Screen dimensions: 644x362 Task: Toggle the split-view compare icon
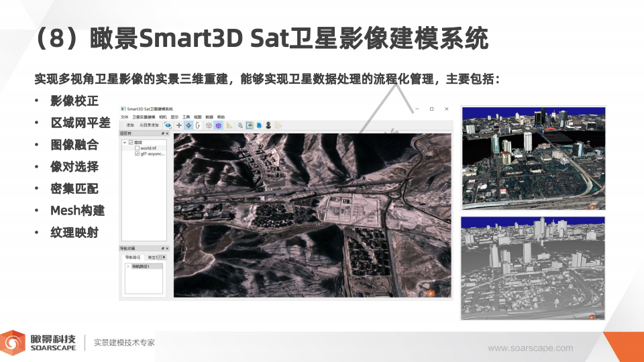[x=250, y=125]
